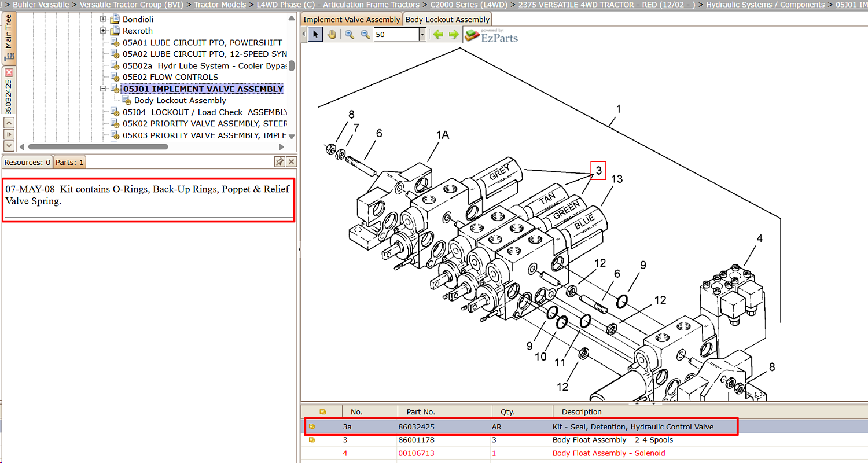This screenshot has height=463, width=868.
Task: Select the 05E02 FLOW CONTROLS tree item
Action: (x=170, y=77)
